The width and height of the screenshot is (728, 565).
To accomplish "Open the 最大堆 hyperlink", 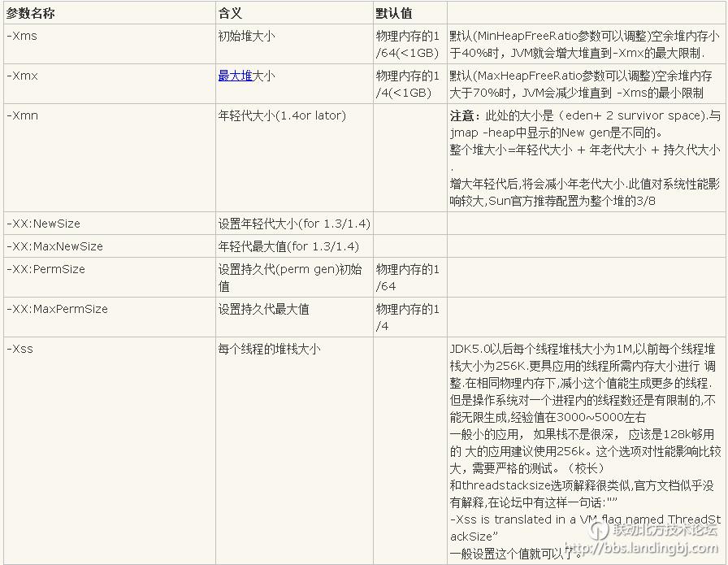I will [233, 73].
